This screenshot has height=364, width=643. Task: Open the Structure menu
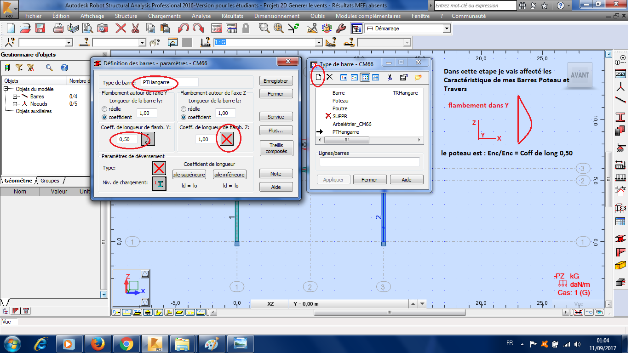[126, 16]
